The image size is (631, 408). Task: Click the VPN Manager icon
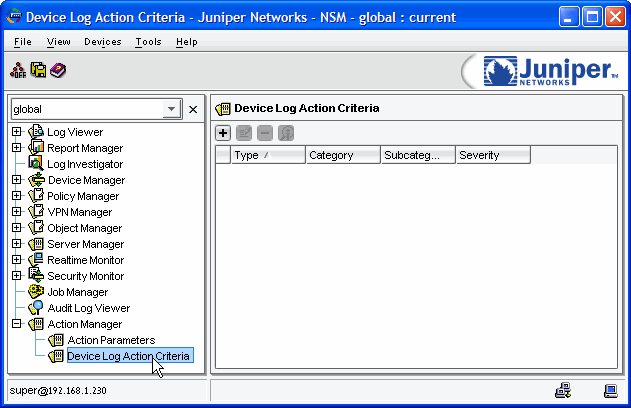point(36,212)
